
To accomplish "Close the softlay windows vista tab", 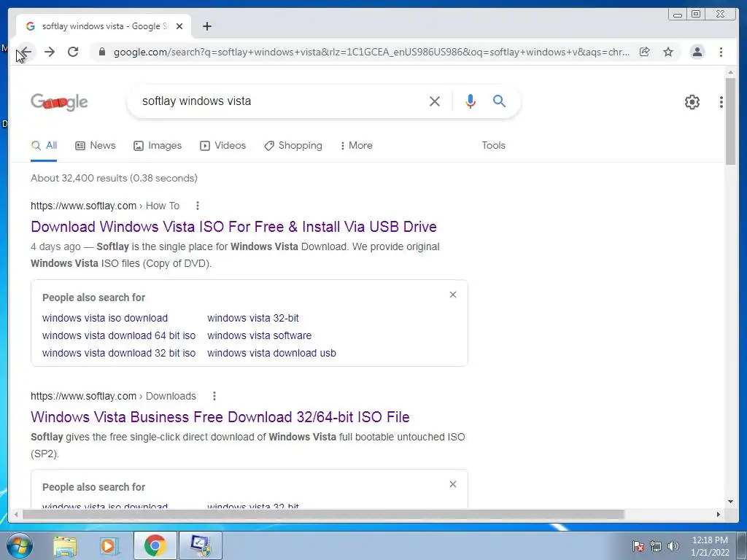I will click(x=179, y=26).
